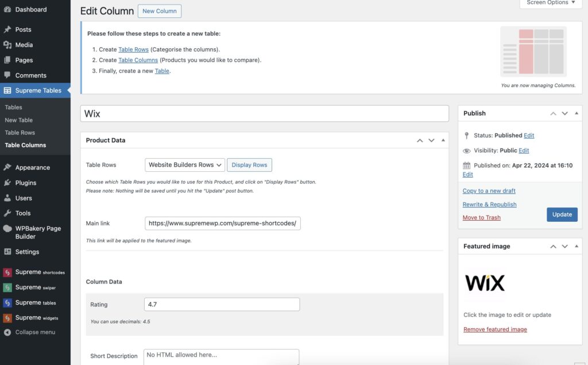This screenshot has width=588, height=365.
Task: Follow the Table link in step 3
Action: (x=162, y=71)
